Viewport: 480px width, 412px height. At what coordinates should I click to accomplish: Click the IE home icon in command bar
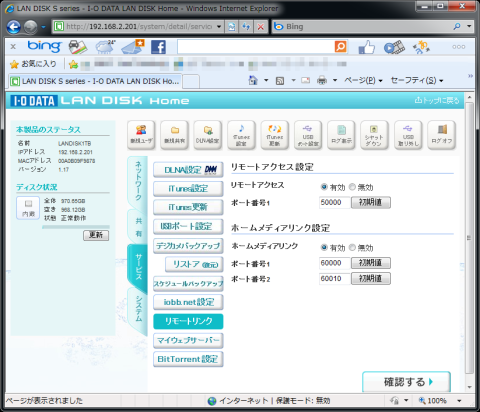pos(253,80)
